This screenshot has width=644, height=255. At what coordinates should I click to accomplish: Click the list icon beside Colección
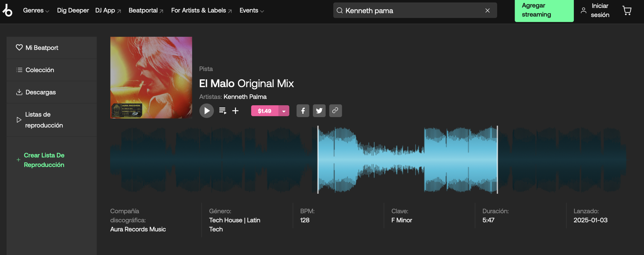(x=19, y=70)
